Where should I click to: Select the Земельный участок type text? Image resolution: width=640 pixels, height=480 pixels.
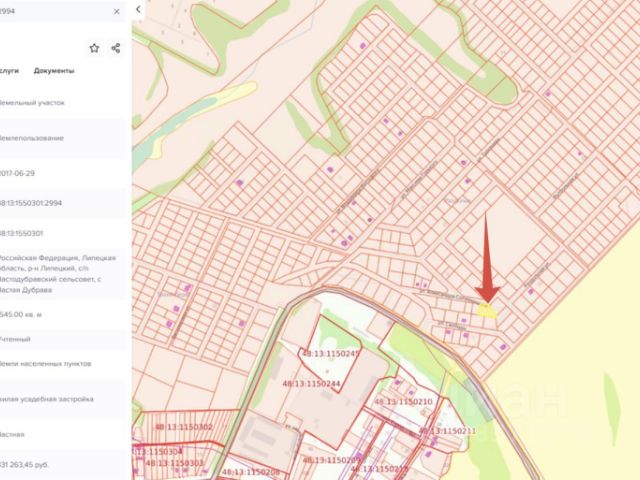tap(32, 102)
